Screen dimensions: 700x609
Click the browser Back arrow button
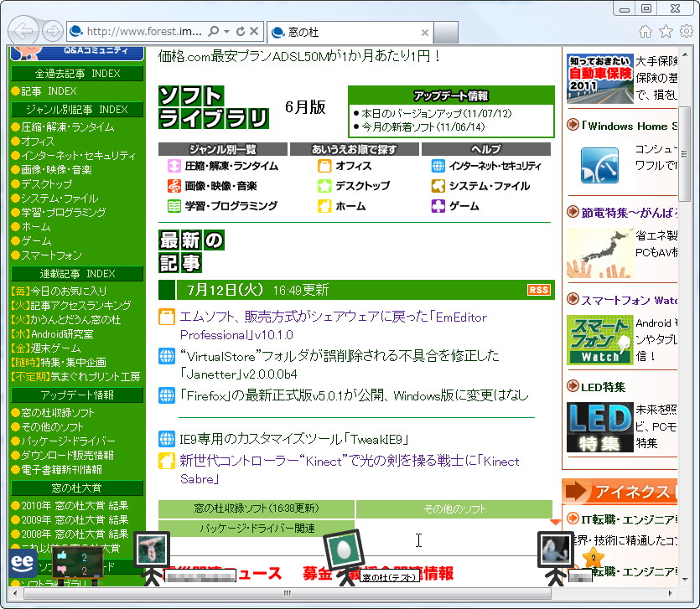point(23,31)
